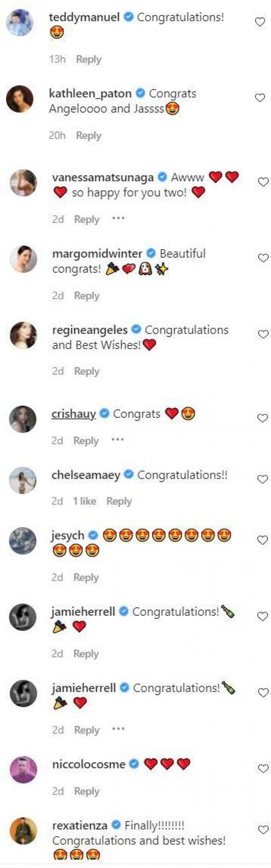
Task: Click niccolocosme's profile avatar
Action: coord(23,769)
